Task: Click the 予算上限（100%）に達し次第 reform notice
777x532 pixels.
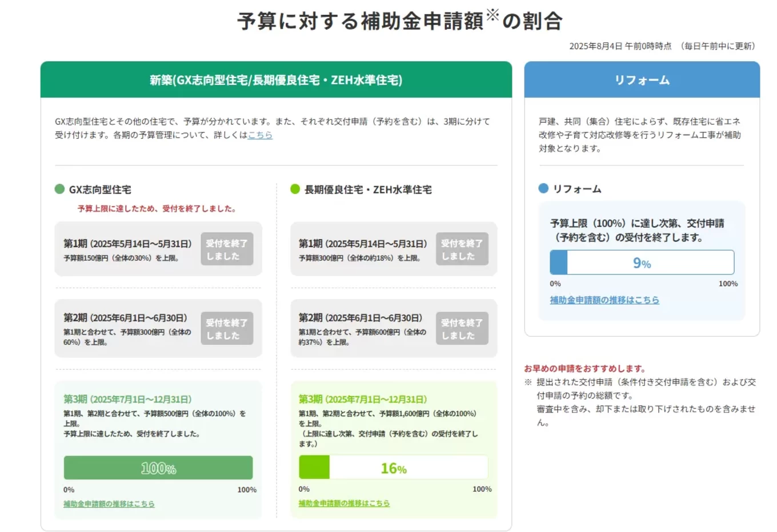Action: 637,230
